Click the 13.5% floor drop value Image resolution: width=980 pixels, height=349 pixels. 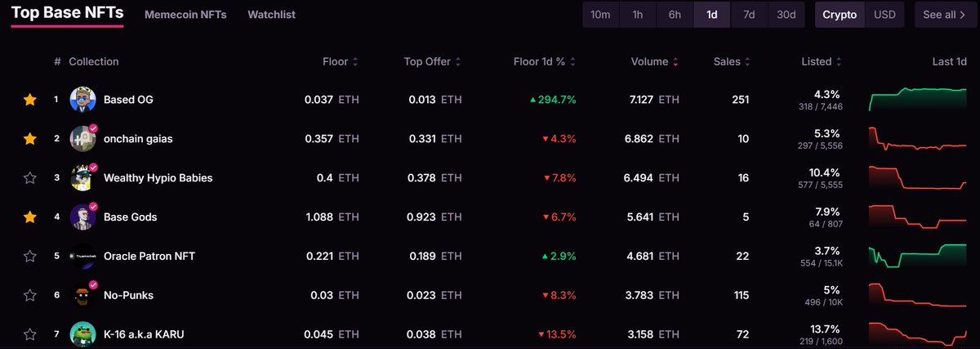point(557,334)
